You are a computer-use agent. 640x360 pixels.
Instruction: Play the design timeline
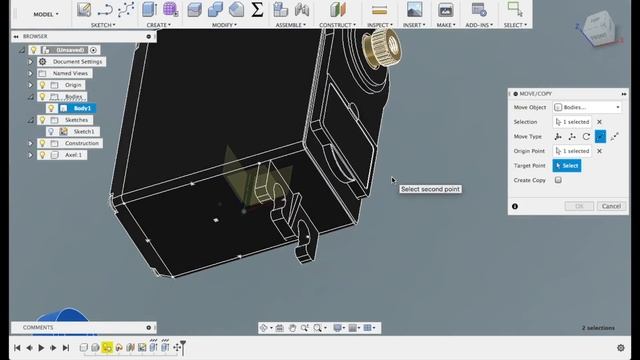[41, 348]
